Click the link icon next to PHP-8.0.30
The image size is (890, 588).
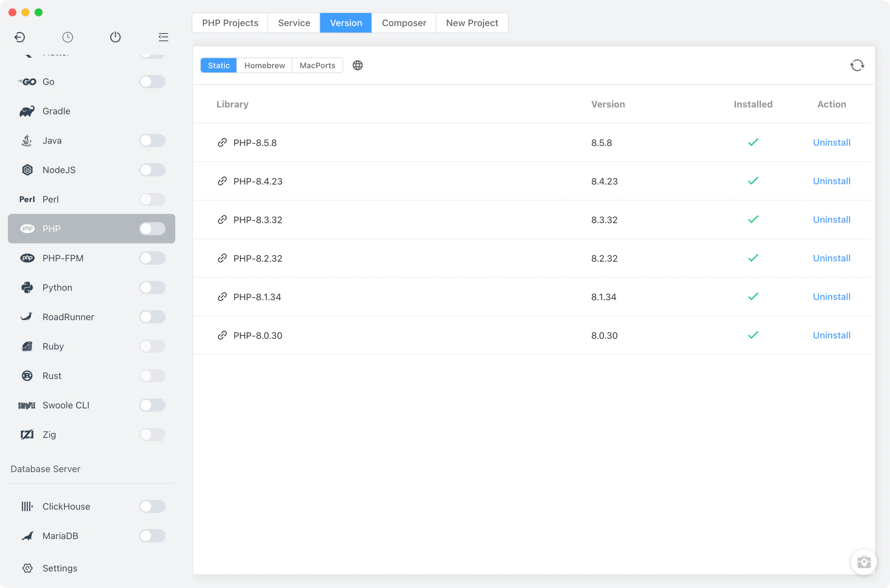pyautogui.click(x=222, y=335)
